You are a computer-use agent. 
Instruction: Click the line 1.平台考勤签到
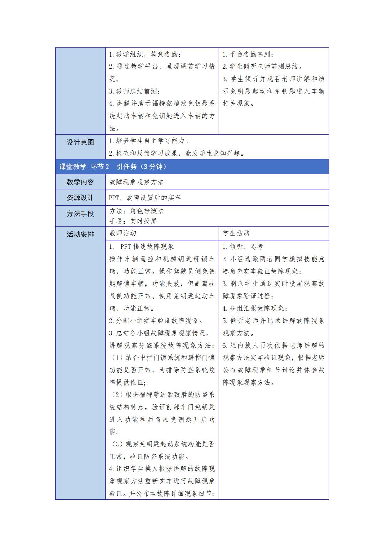(248, 54)
